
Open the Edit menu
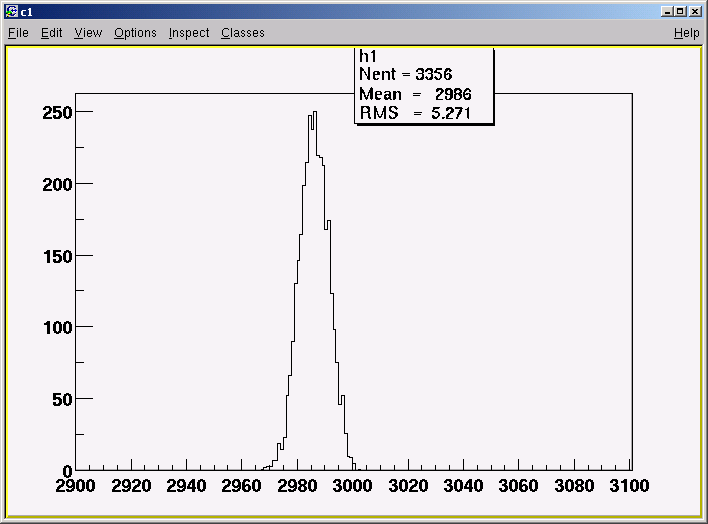coord(51,33)
